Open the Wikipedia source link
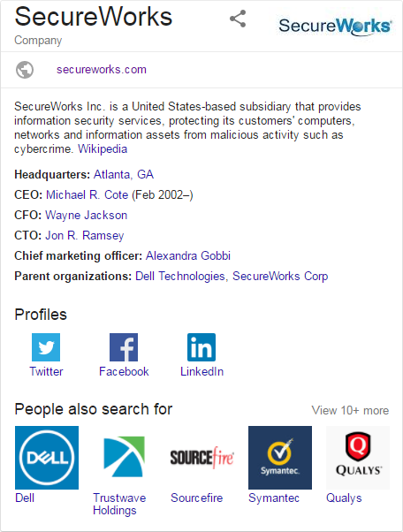The width and height of the screenshot is (403, 532). (103, 149)
